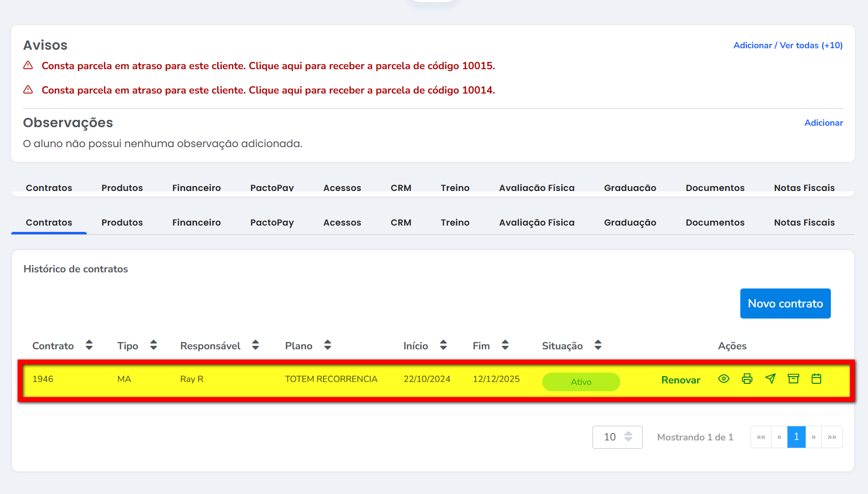Image resolution: width=868 pixels, height=494 pixels.
Task: Jump to last page of contracts
Action: [x=831, y=437]
